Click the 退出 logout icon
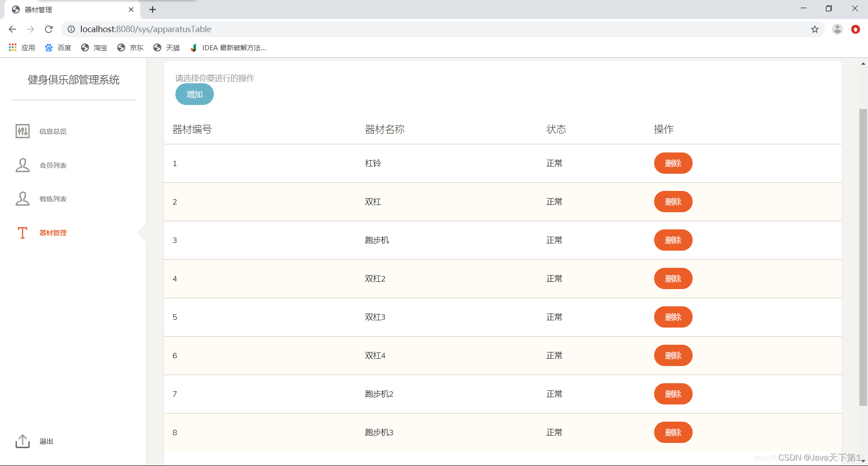 coord(23,441)
